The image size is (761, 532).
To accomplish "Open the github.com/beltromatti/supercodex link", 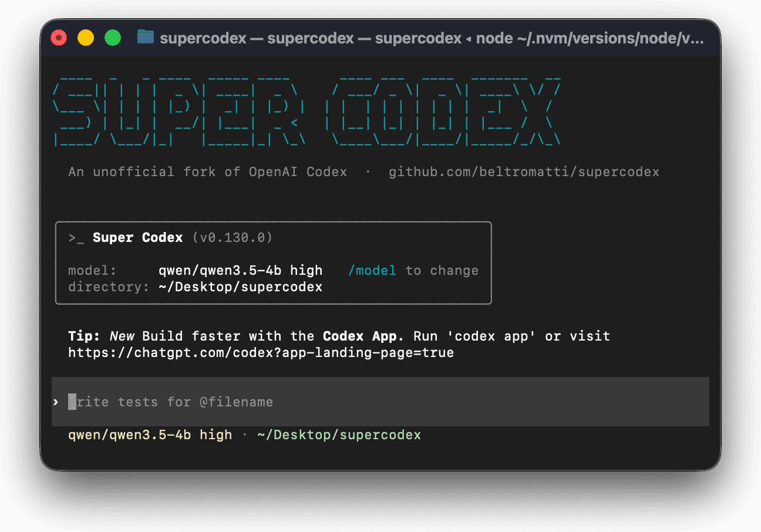I will tap(524, 172).
